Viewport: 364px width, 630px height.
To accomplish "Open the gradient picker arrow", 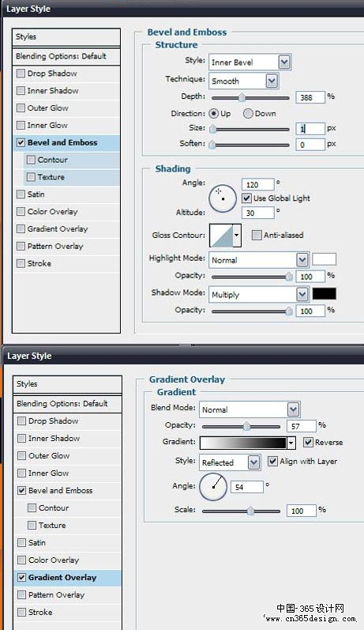I will (x=291, y=443).
